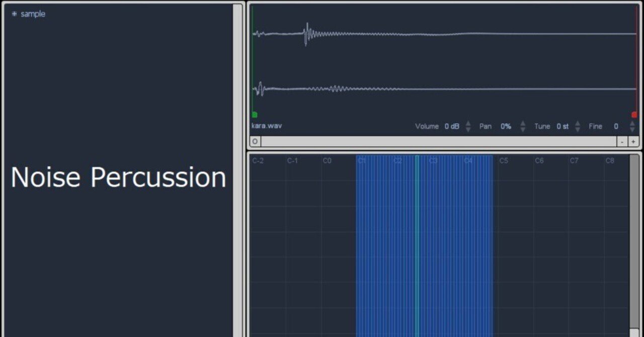This screenshot has width=644, height=337.
Task: Click the Tune 0 st value field
Action: click(x=562, y=126)
